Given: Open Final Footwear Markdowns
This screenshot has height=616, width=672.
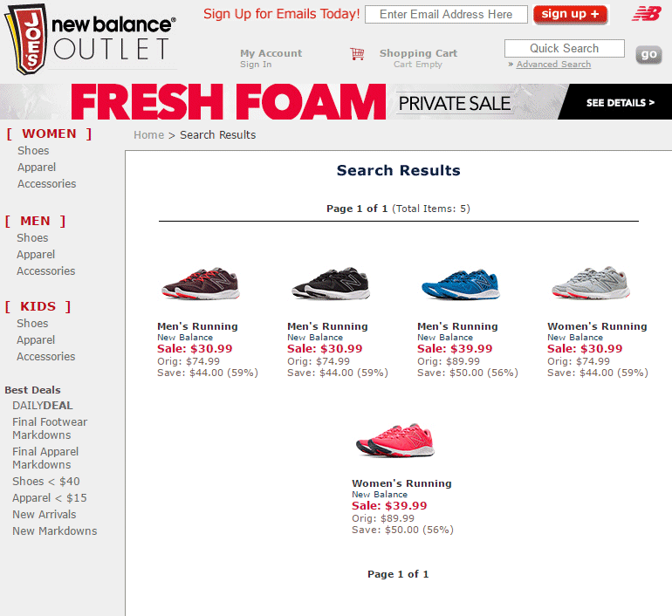Looking at the screenshot, I should point(50,428).
